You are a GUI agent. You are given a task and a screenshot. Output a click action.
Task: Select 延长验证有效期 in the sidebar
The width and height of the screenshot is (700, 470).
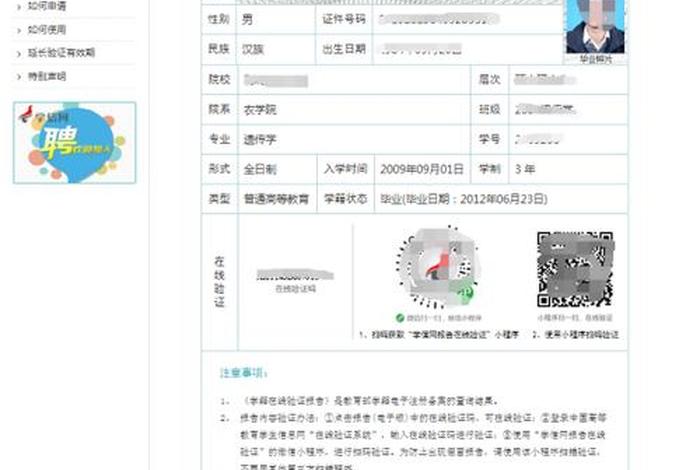[x=62, y=53]
